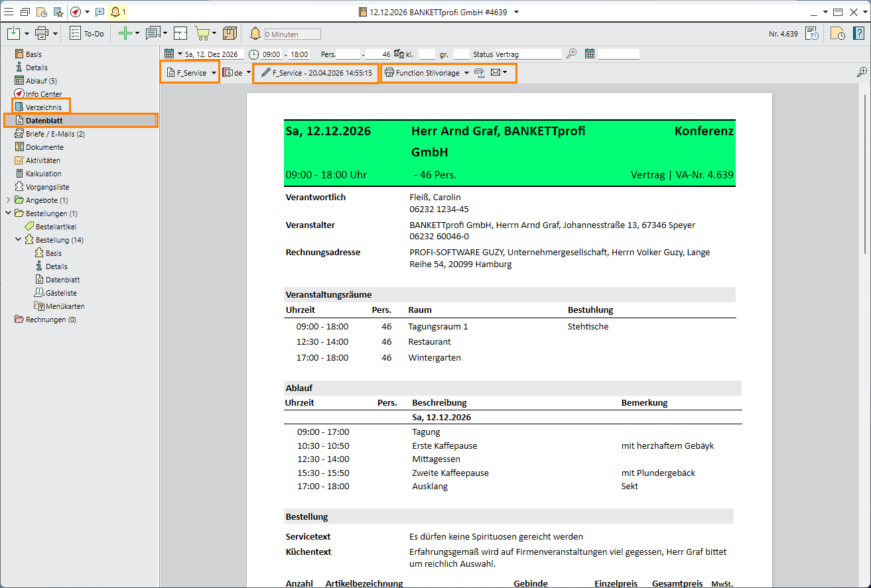Expand the Angebote (1) folder
871x588 pixels.
click(8, 200)
